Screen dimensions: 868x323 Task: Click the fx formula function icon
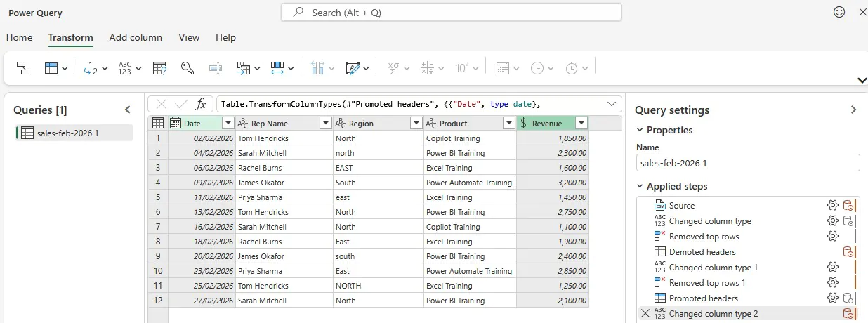[x=201, y=104]
